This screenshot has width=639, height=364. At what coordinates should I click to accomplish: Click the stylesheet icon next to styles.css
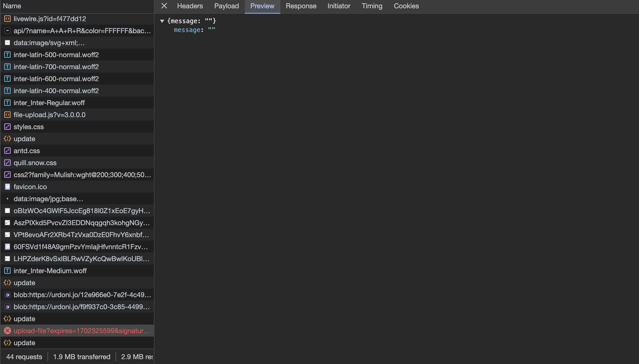7,127
